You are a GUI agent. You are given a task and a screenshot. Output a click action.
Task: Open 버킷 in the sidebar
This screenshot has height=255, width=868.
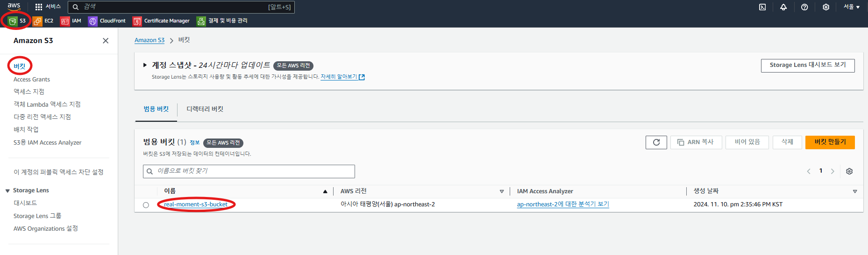[20, 66]
